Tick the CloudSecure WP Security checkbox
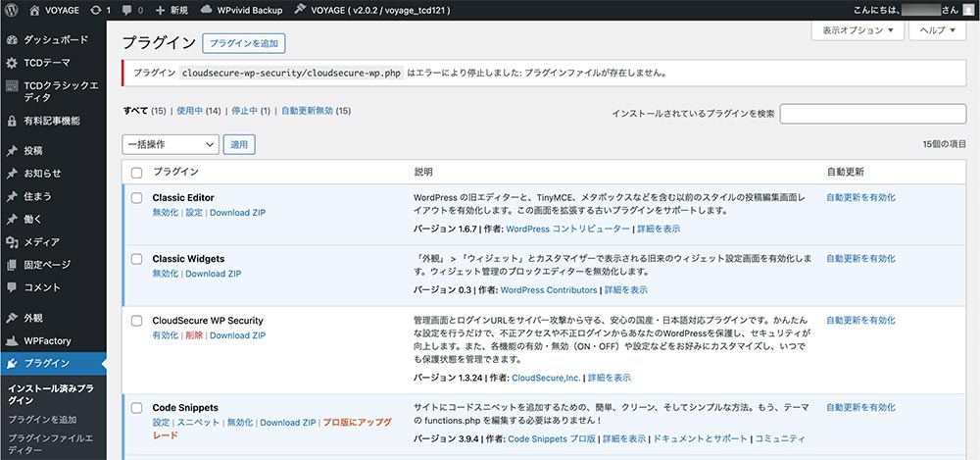The height and width of the screenshot is (460, 980). point(136,321)
